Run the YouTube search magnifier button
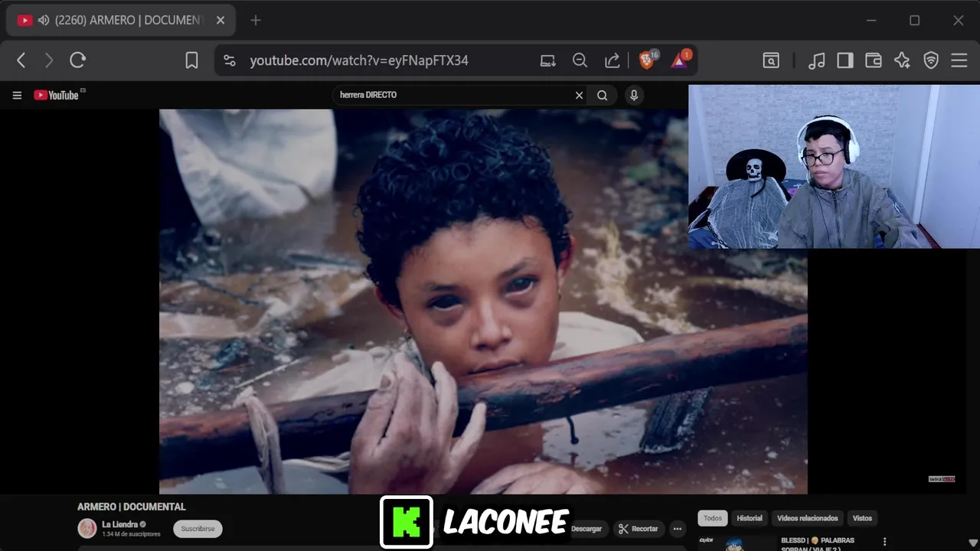Image resolution: width=980 pixels, height=551 pixels. [x=603, y=96]
